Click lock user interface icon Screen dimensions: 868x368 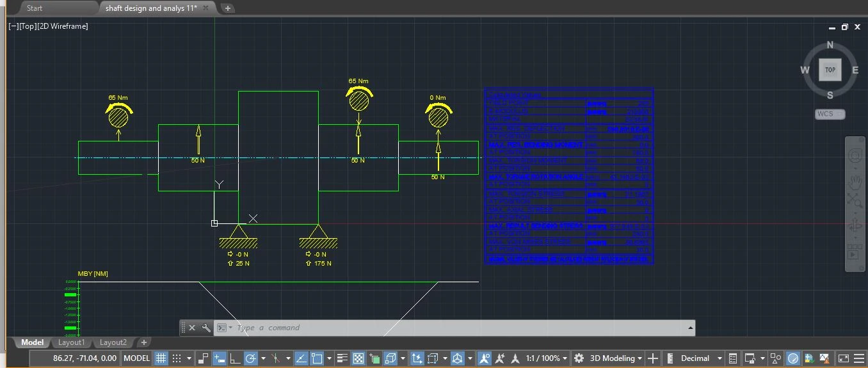coord(750,358)
